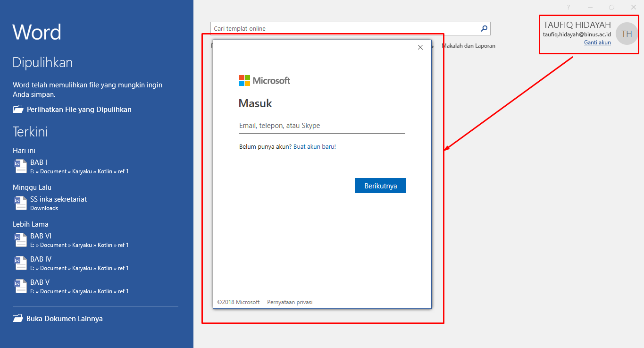Click the folder icon beside Buka Dokumen Lainnya
The width and height of the screenshot is (644, 348).
18,318
